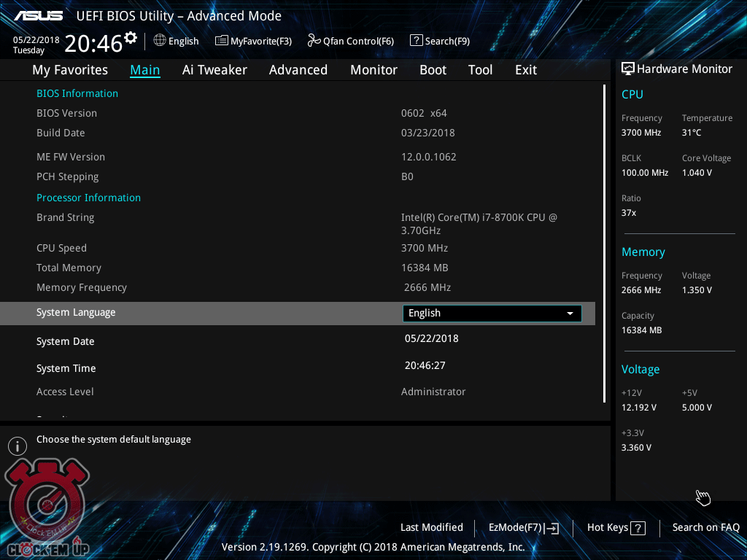This screenshot has width=747, height=560.
Task: Click the info icon in the help area
Action: (x=18, y=446)
